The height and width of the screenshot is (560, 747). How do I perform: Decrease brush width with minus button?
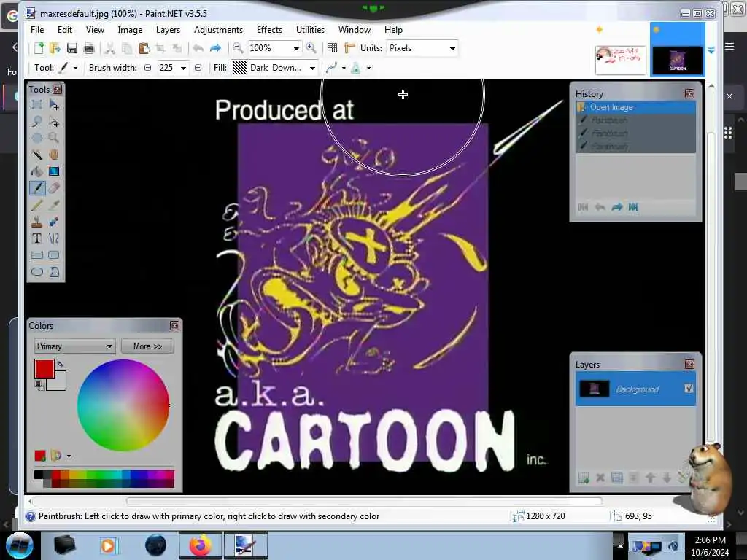pyautogui.click(x=148, y=68)
